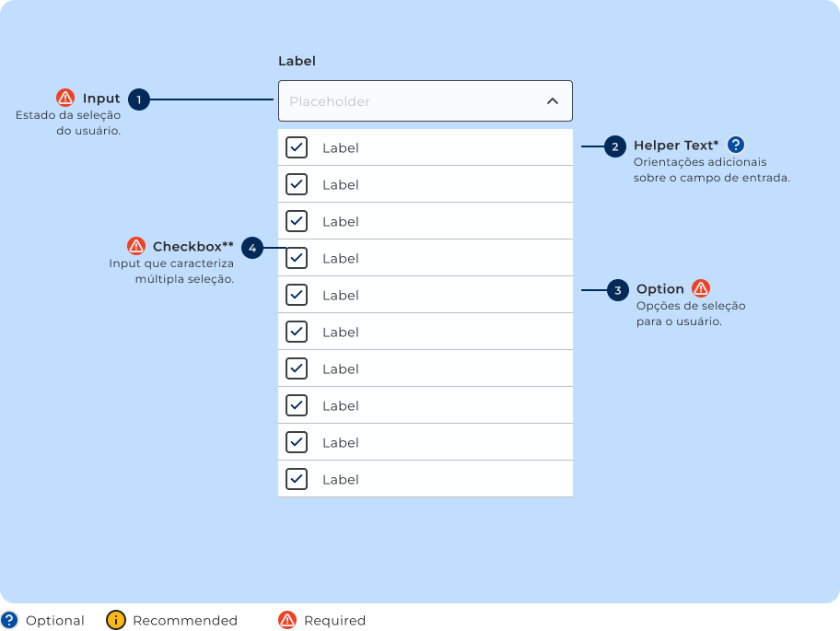Uncheck the first checkbox in the list

tap(297, 147)
